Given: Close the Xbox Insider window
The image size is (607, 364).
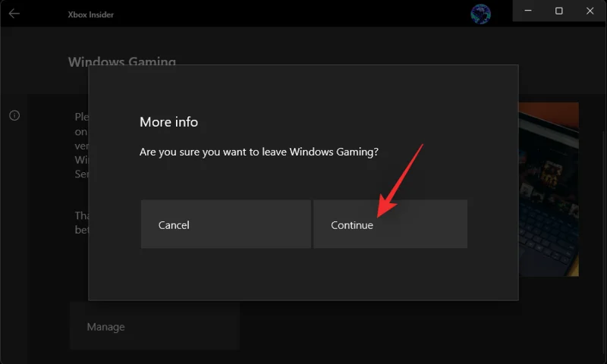Looking at the screenshot, I should tap(590, 11).
